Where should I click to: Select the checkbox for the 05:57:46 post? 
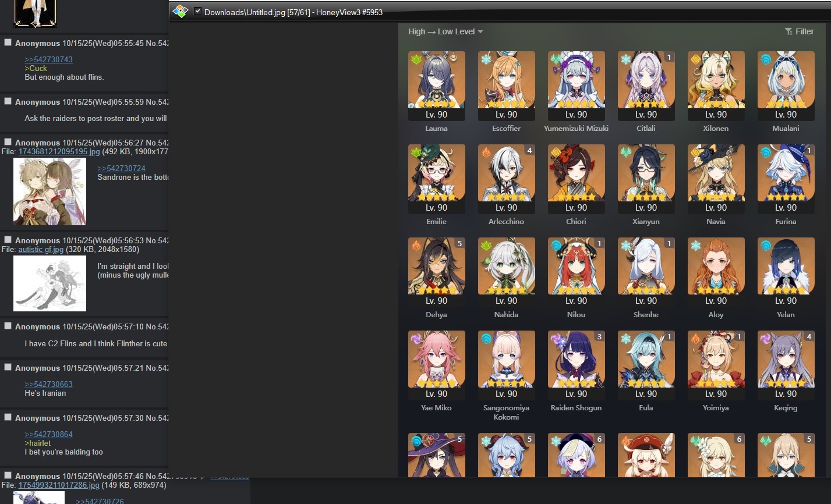pos(8,475)
